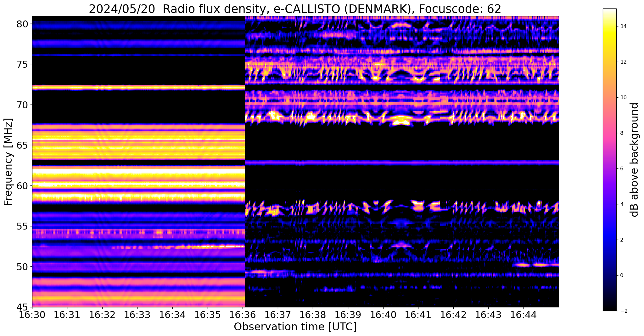Click the 16:43 time tick label
Screen dimensions: 644x336
(x=489, y=314)
